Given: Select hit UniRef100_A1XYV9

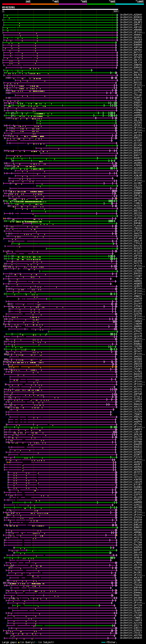Looking at the screenshot, I should pos(131,387).
